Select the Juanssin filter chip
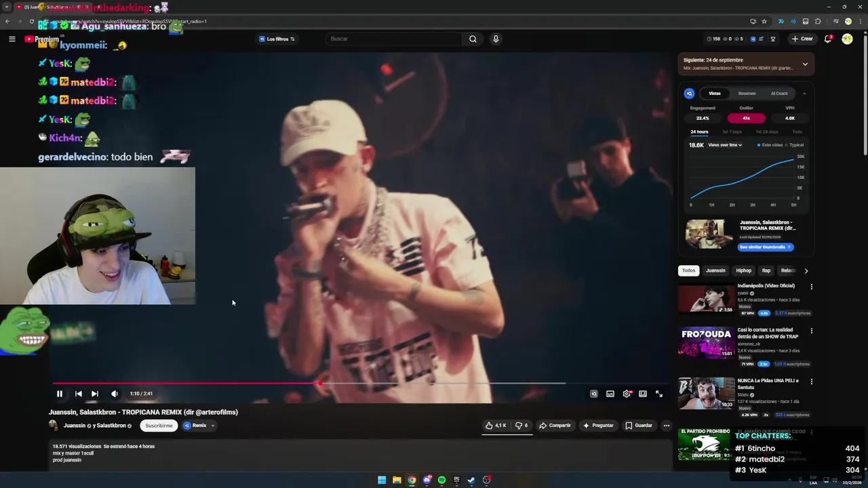Image resolution: width=868 pixels, height=488 pixels. [715, 270]
